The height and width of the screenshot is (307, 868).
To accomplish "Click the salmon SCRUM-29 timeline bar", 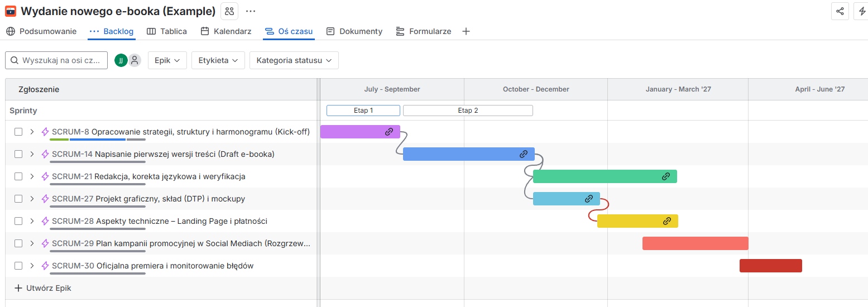I will 696,243.
